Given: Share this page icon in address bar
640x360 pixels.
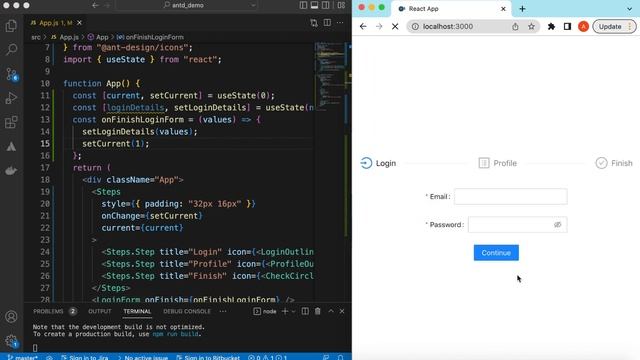Looking at the screenshot, I should pyautogui.click(x=515, y=27).
